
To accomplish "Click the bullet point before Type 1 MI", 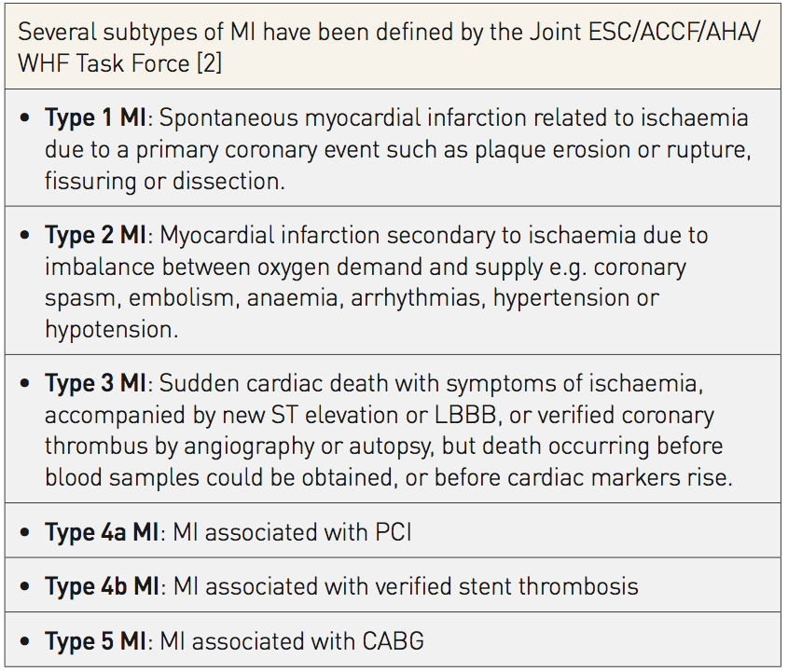I will point(25,119).
